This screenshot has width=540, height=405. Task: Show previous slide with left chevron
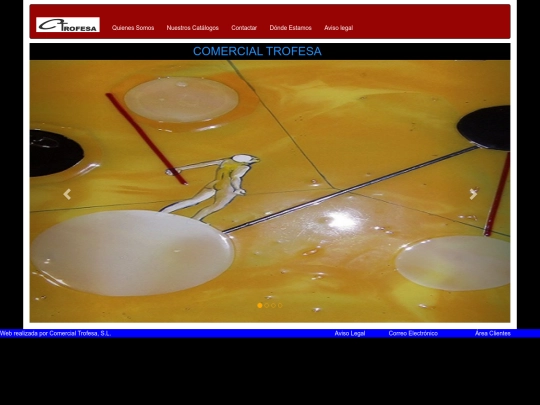(x=67, y=194)
